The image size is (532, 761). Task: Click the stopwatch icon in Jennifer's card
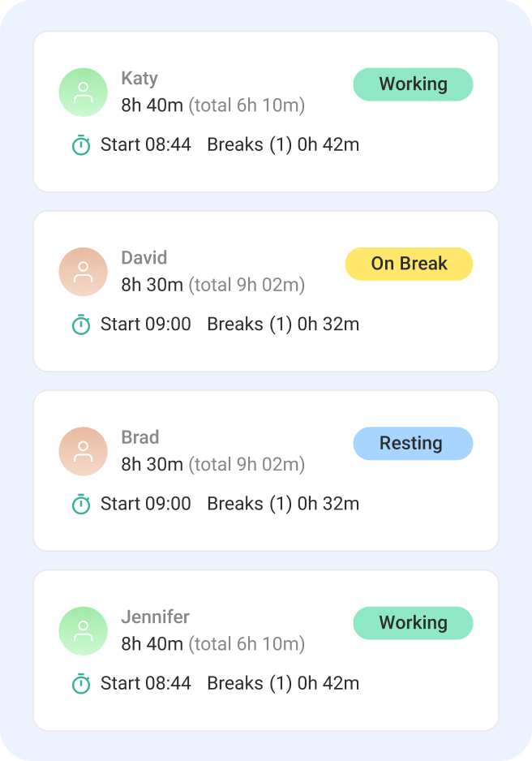(81, 683)
